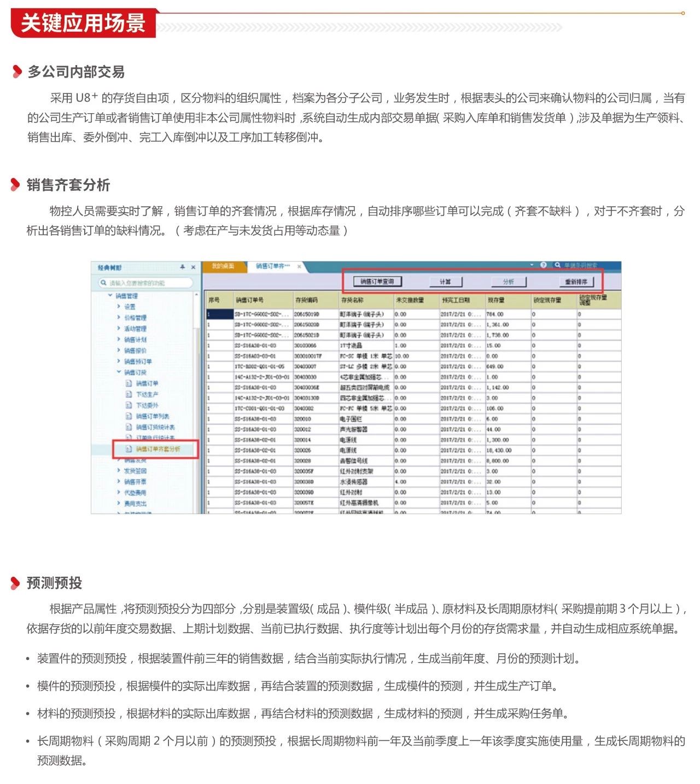Pin the 经典树形 navigation panel
Image resolution: width=700 pixels, height=784 pixels.
click(x=183, y=267)
